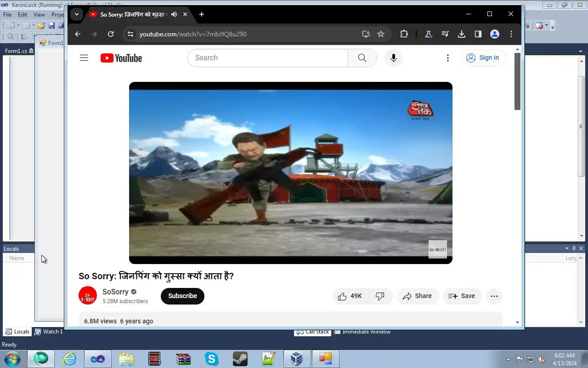View site information for youtube.com
Viewport: 588px width, 368px height.
(130, 34)
